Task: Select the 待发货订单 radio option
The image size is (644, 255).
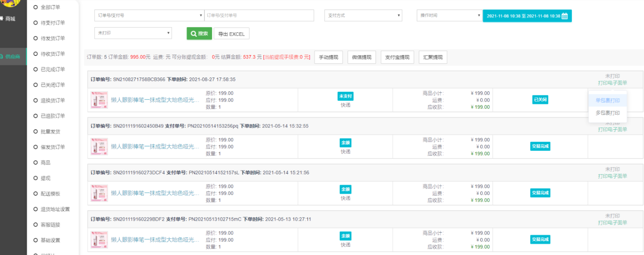Action: (x=36, y=38)
